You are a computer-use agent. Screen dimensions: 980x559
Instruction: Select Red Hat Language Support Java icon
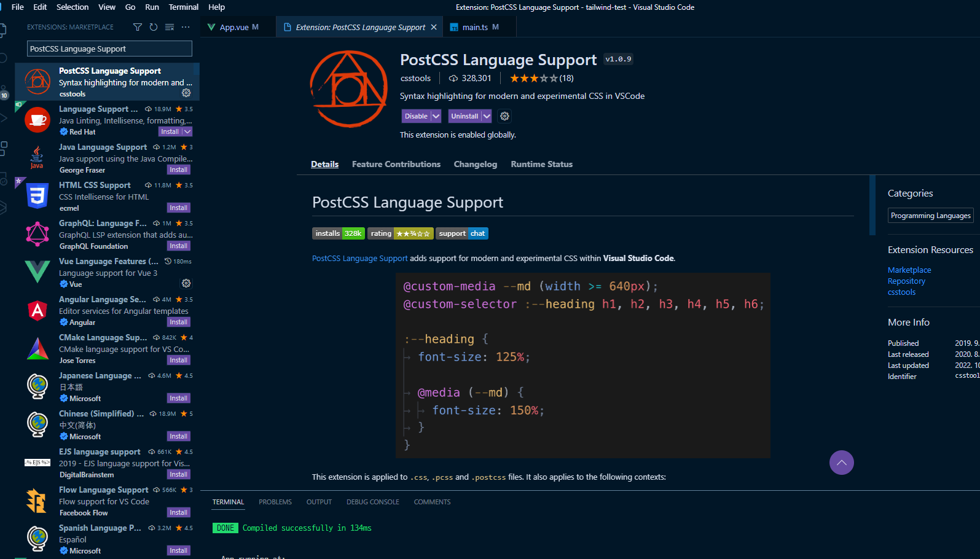37,120
